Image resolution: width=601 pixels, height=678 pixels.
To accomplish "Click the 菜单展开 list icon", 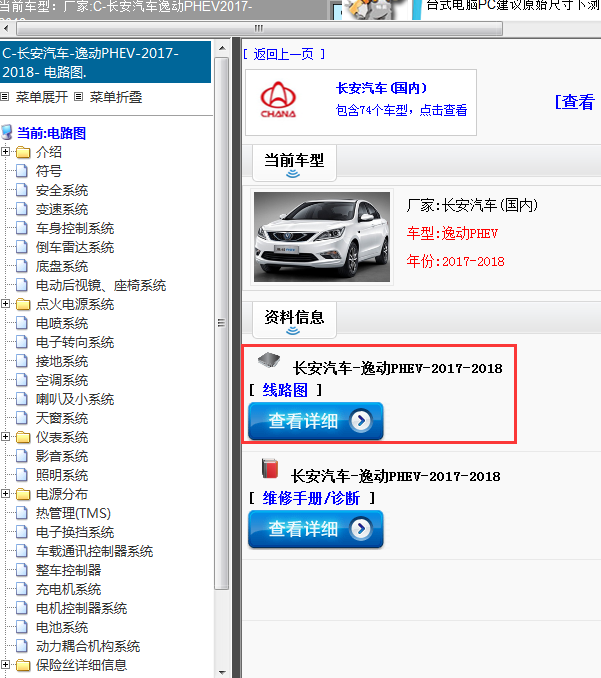I will (x=5, y=97).
